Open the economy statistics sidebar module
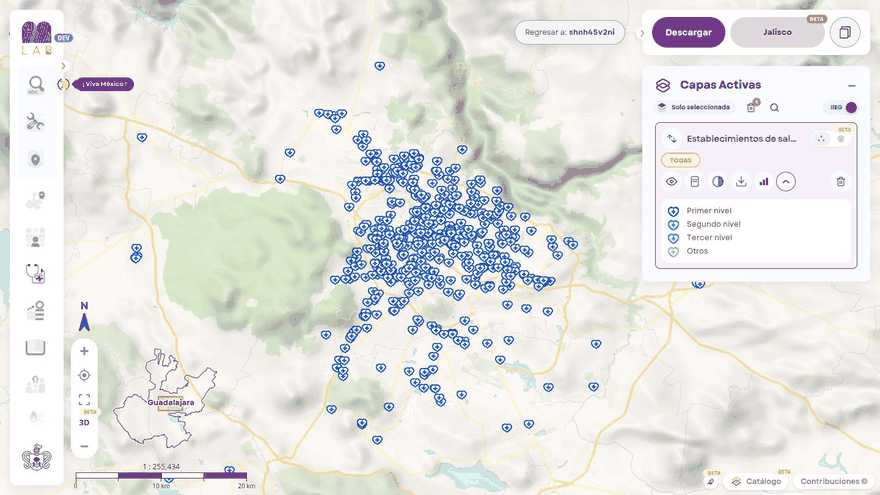This screenshot has width=880, height=495. [36, 311]
